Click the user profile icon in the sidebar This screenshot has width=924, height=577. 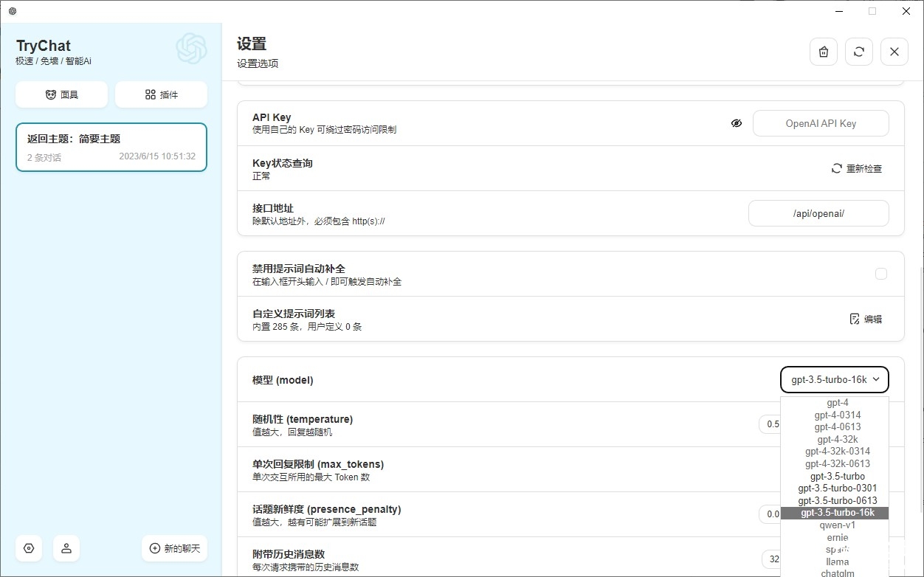coord(66,548)
